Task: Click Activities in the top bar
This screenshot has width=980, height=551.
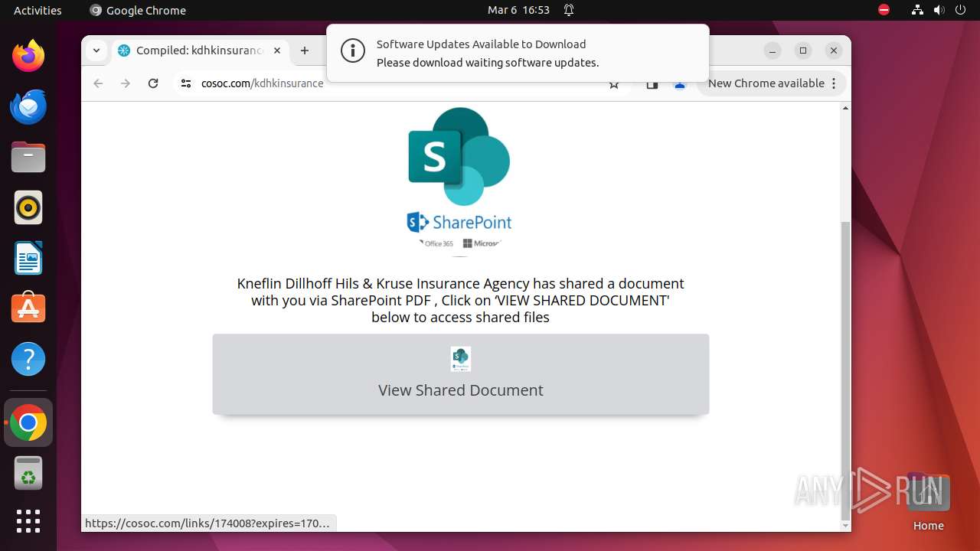Action: pos(38,10)
